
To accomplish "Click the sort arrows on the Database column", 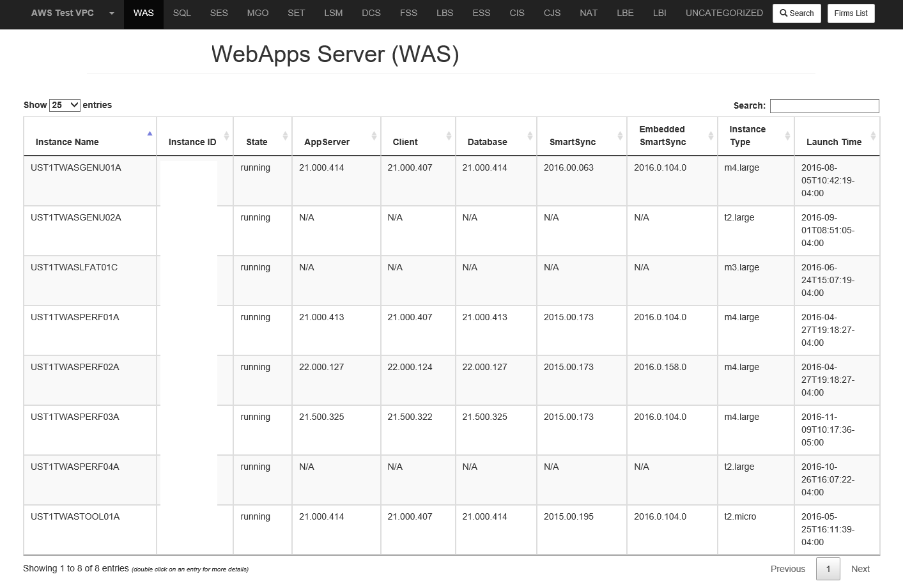I will pyautogui.click(x=530, y=135).
